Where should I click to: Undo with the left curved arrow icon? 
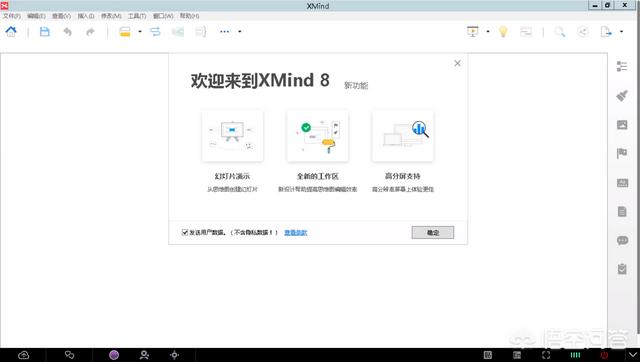67,32
